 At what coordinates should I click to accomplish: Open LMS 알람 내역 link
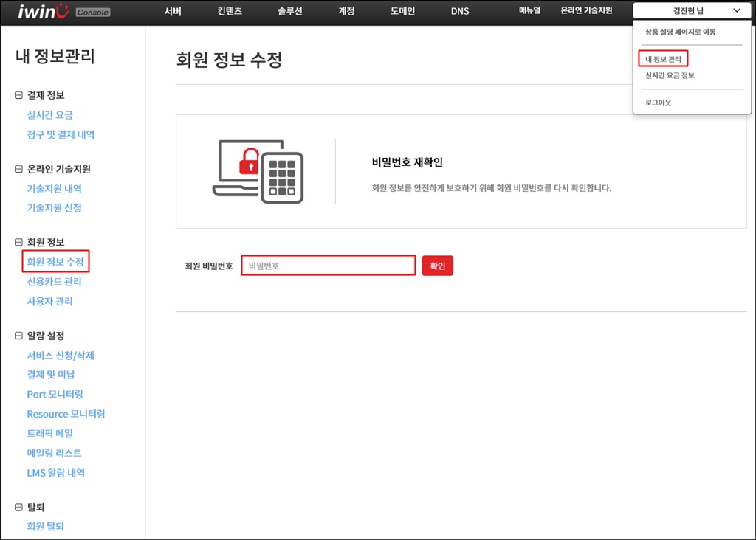coord(56,473)
